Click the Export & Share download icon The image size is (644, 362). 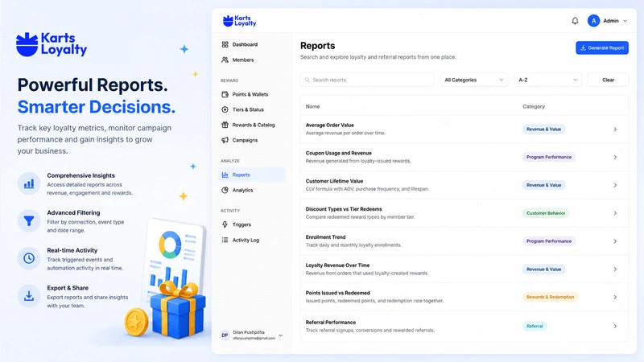pyautogui.click(x=29, y=296)
